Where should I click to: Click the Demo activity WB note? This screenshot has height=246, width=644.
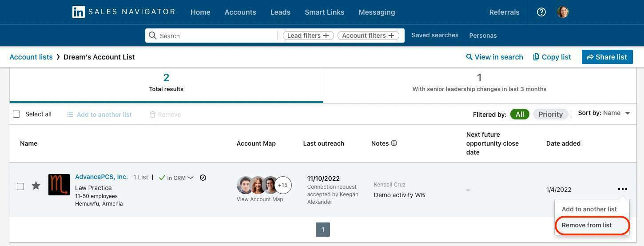pyautogui.click(x=399, y=195)
